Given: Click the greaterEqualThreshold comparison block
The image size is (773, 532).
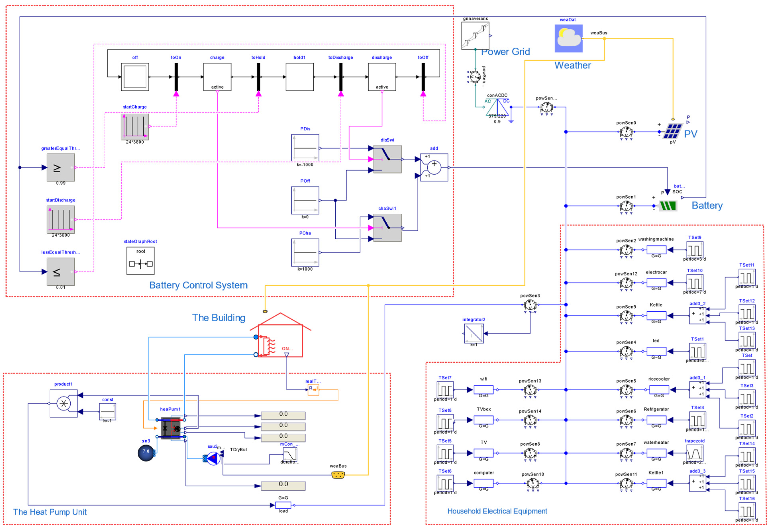Looking at the screenshot, I should [61, 167].
